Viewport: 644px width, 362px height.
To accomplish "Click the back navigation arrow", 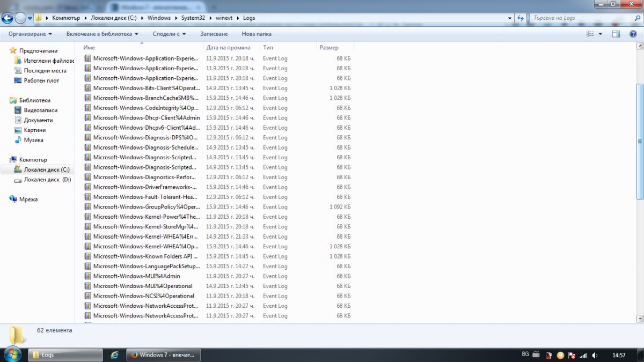I will tap(7, 18).
